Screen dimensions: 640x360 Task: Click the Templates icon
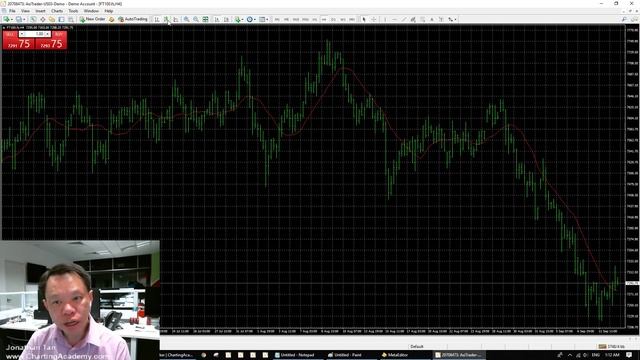[x=262, y=19]
